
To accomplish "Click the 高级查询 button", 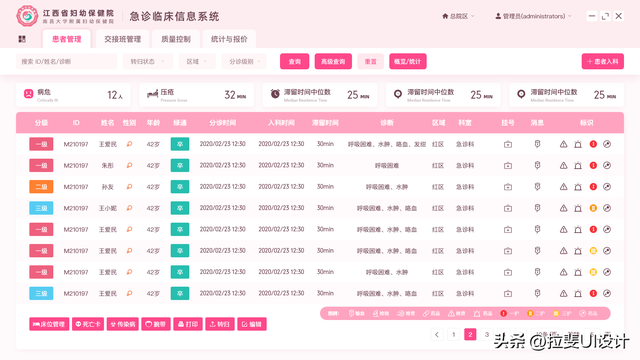I will 333,62.
